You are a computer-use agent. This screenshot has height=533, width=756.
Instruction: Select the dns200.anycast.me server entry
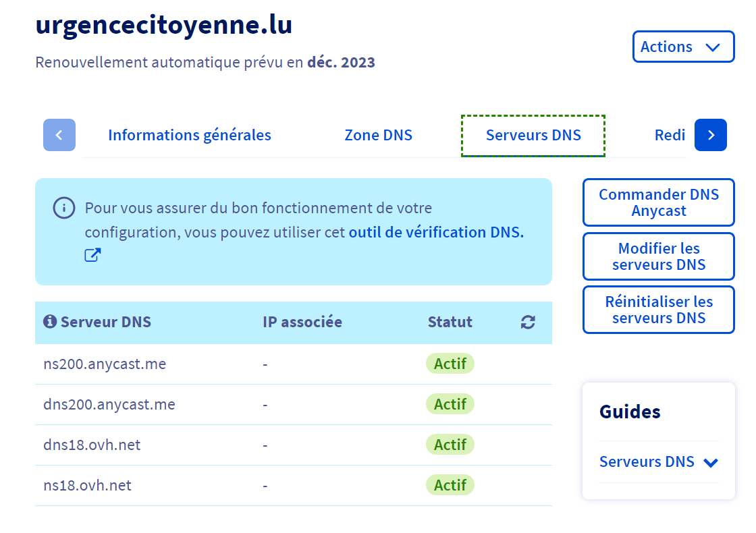point(109,405)
